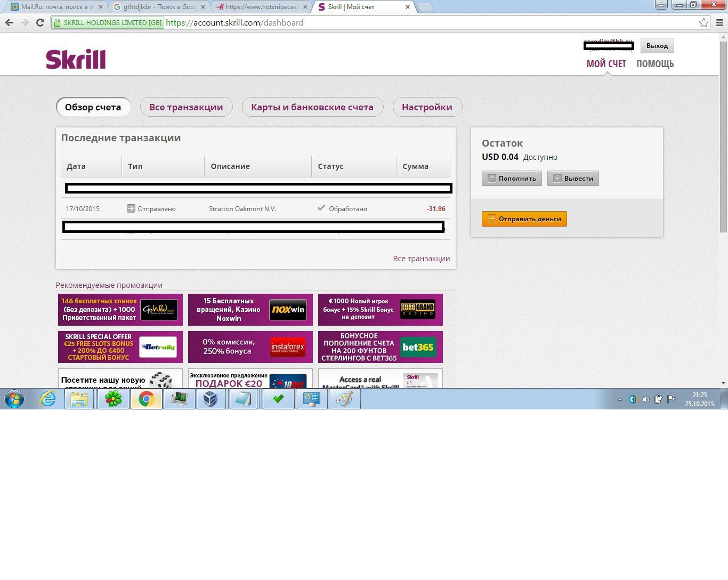Open Windows Explorer from the taskbar
The image size is (728, 580).
[79, 399]
